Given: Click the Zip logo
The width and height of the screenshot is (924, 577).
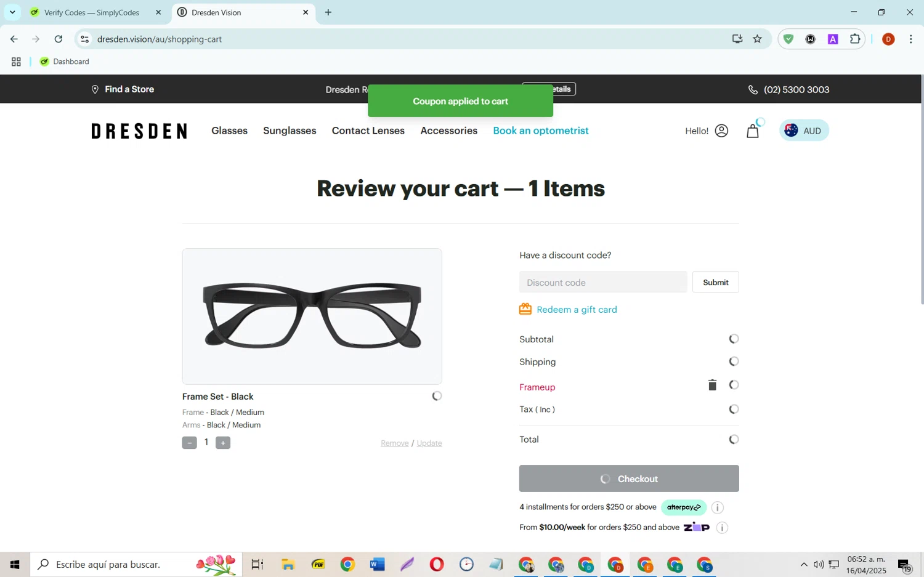Looking at the screenshot, I should (x=697, y=527).
